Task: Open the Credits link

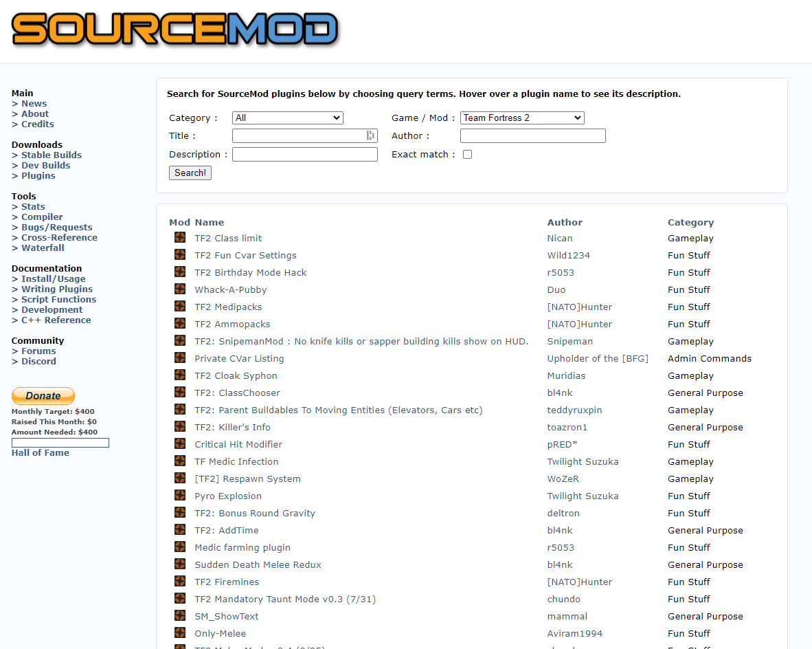Action: click(x=37, y=124)
